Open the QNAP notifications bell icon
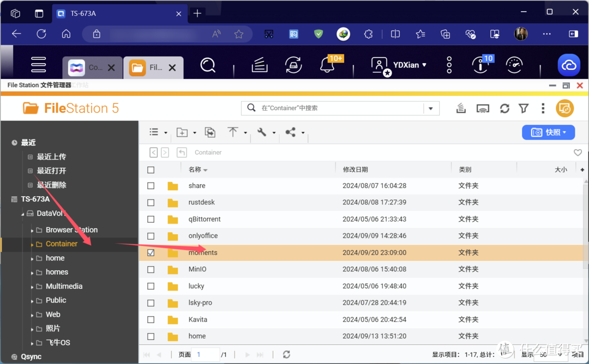 (327, 65)
